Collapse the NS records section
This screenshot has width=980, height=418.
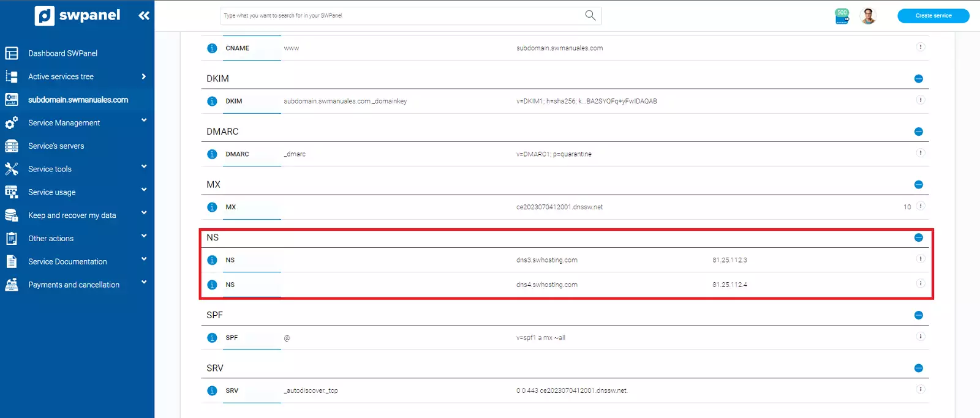pos(918,237)
